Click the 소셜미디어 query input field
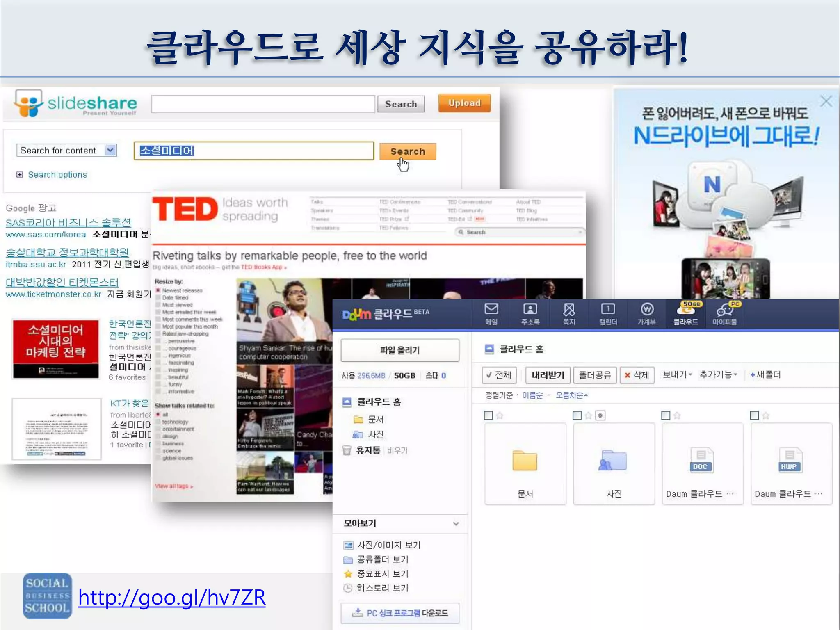Image resolution: width=840 pixels, height=630 pixels. tap(254, 151)
